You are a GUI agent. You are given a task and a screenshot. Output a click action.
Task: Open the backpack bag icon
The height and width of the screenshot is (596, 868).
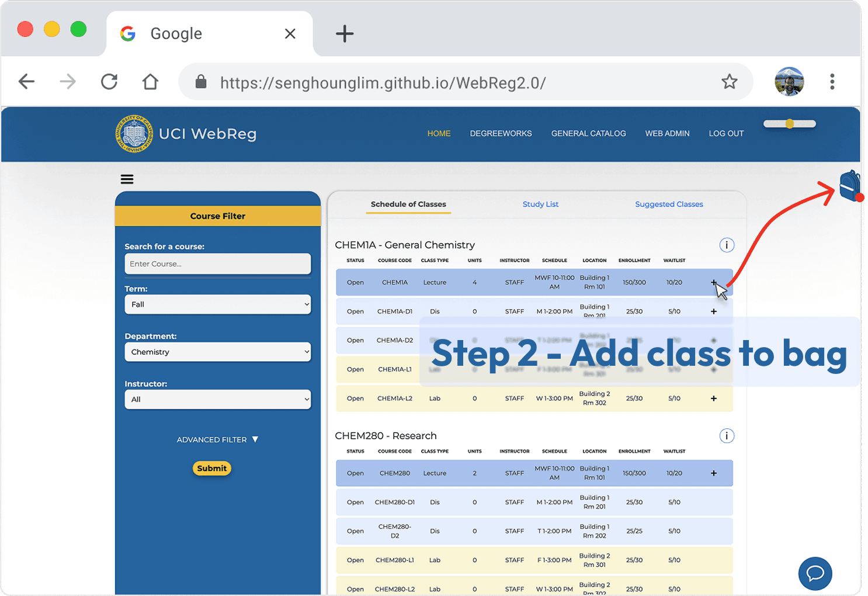(x=851, y=185)
